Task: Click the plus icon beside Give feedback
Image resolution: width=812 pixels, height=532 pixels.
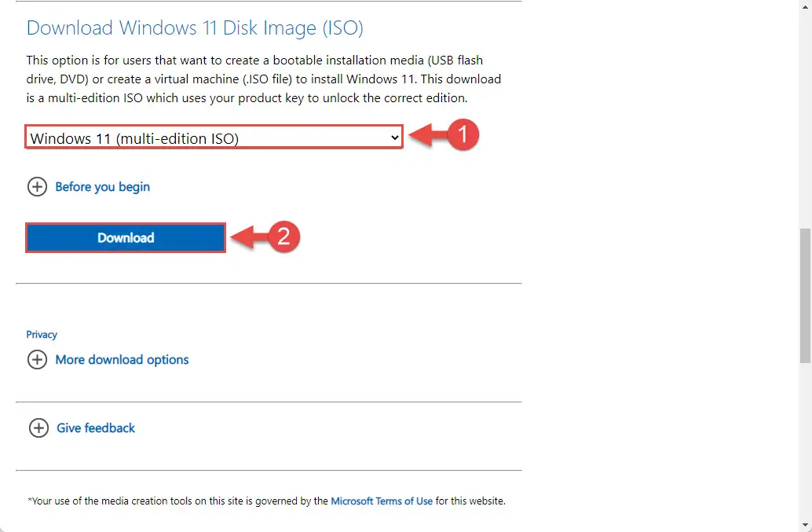Action: pos(38,428)
